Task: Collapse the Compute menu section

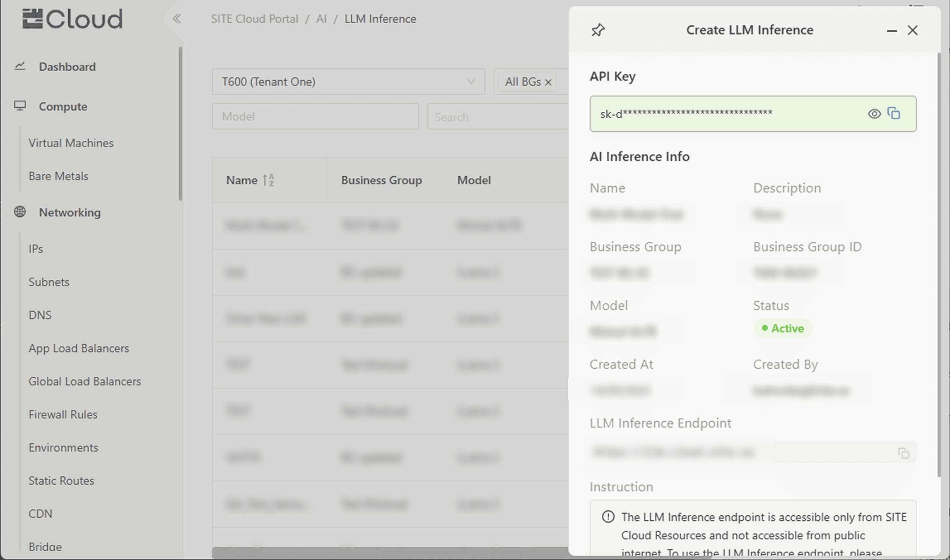Action: (63, 106)
